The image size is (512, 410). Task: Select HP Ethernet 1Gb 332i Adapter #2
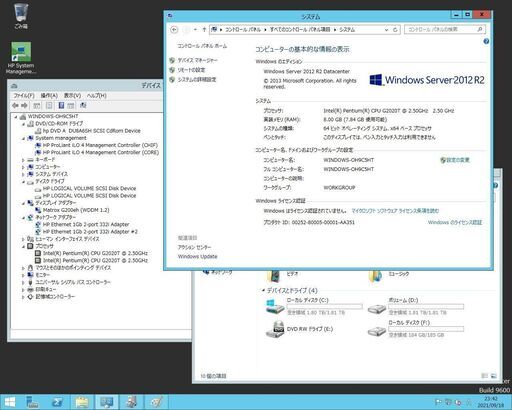[90, 232]
